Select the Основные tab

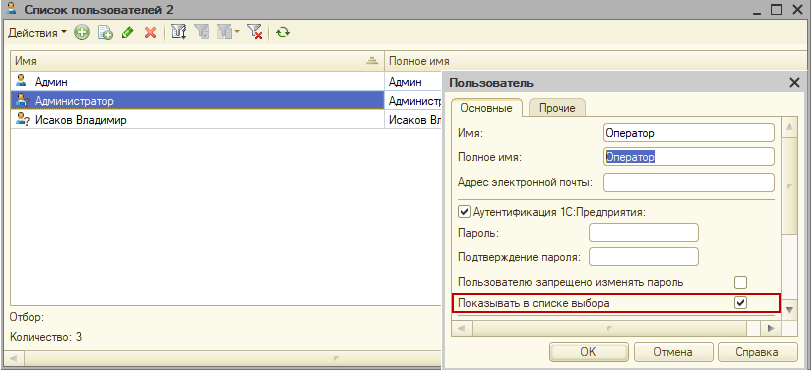487,108
